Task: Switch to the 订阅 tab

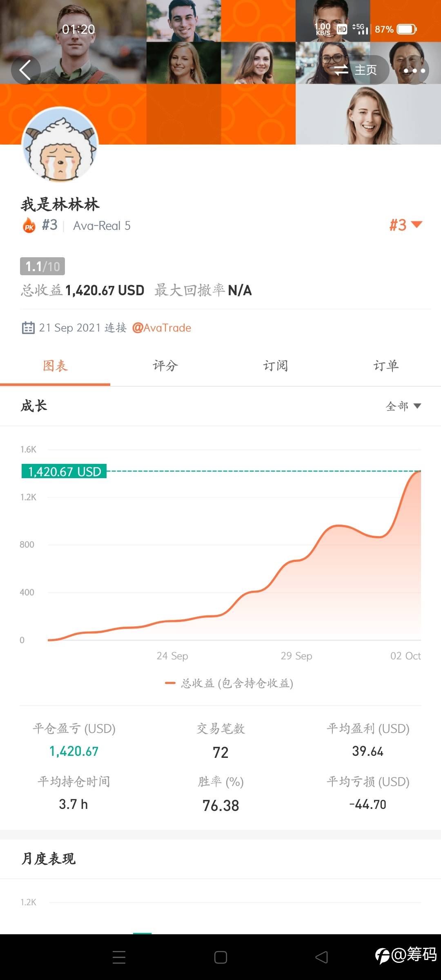Action: 276,366
